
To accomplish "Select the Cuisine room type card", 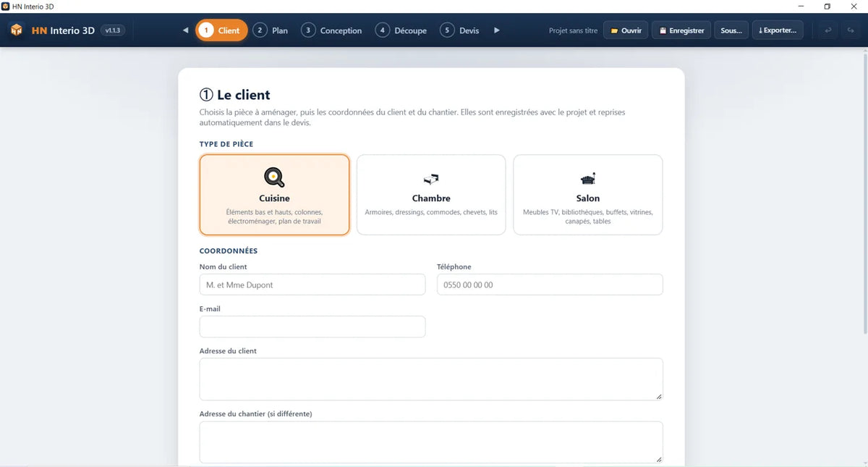I will coord(274,195).
